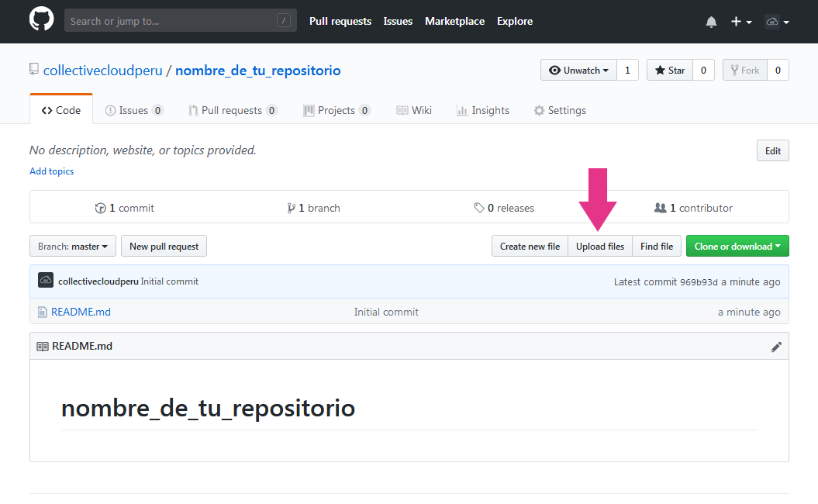This screenshot has height=504, width=818.
Task: Open the Unwatch dropdown
Action: (x=578, y=71)
